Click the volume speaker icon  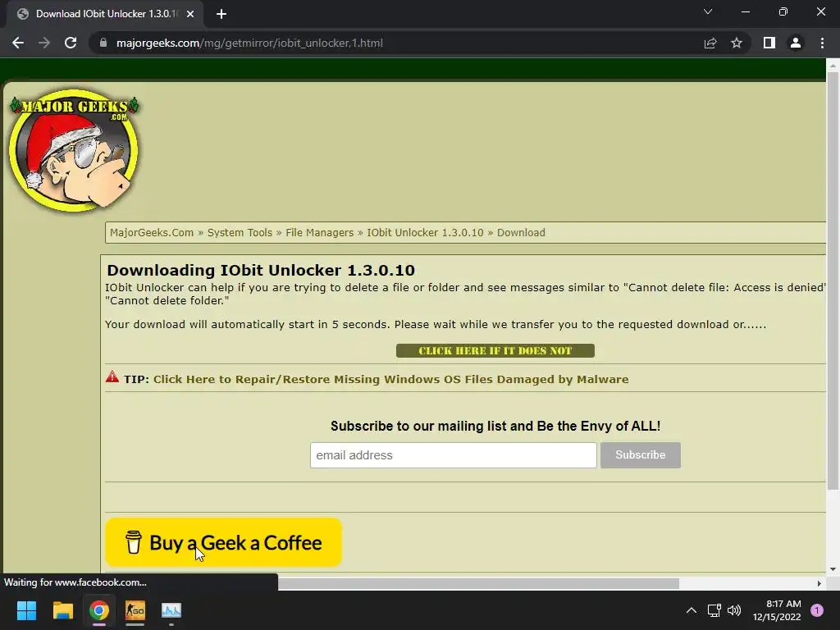[x=734, y=610]
